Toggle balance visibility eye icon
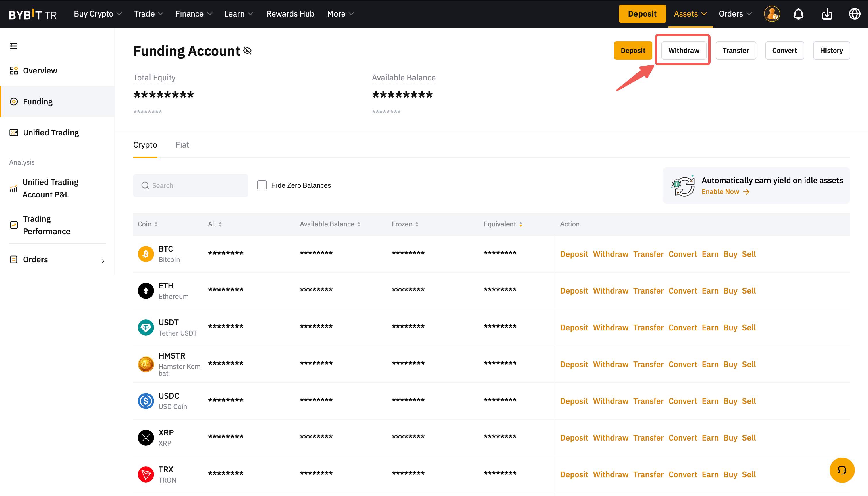The width and height of the screenshot is (868, 496). click(x=247, y=51)
